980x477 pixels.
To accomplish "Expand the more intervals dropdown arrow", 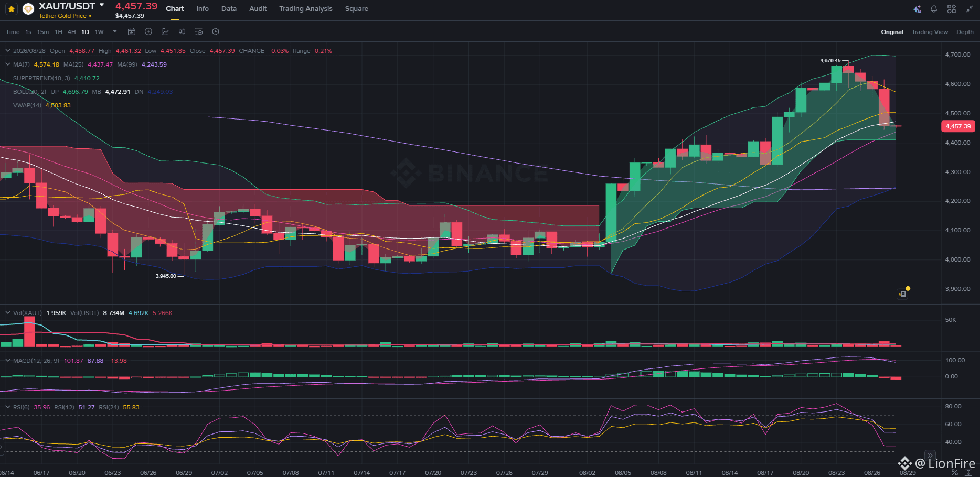I will click(x=115, y=31).
